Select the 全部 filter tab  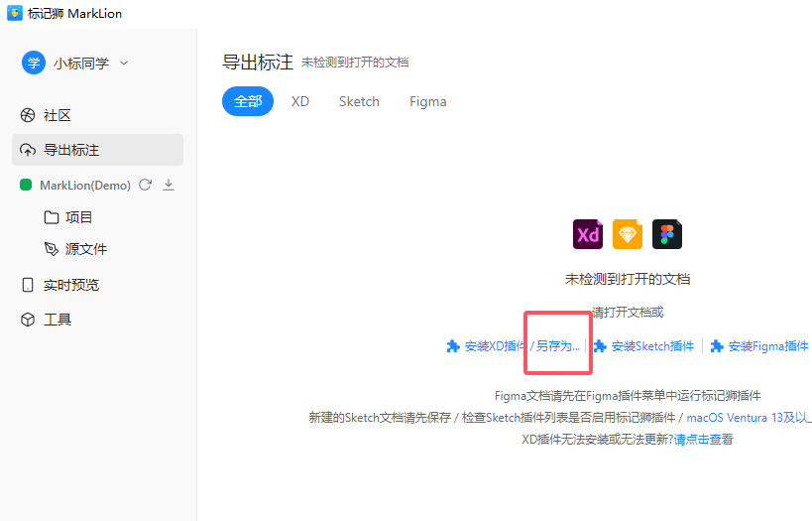click(248, 101)
